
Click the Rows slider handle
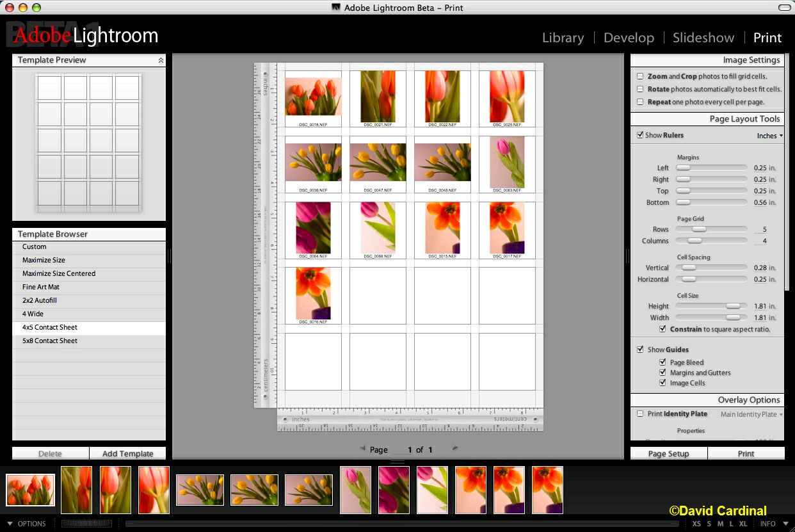pos(699,229)
